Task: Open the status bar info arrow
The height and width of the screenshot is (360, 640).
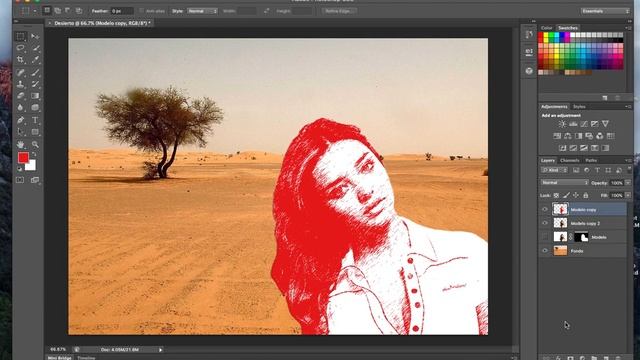Action: [160, 350]
